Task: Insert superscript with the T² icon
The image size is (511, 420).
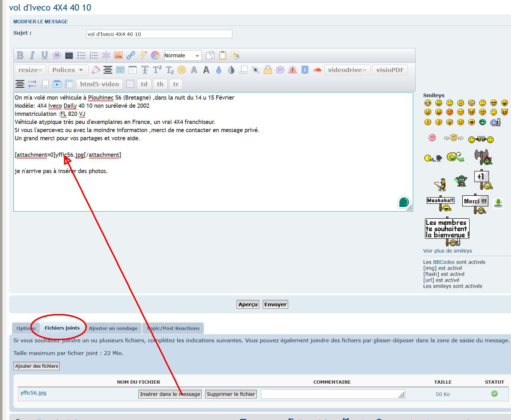Action: 157,70
